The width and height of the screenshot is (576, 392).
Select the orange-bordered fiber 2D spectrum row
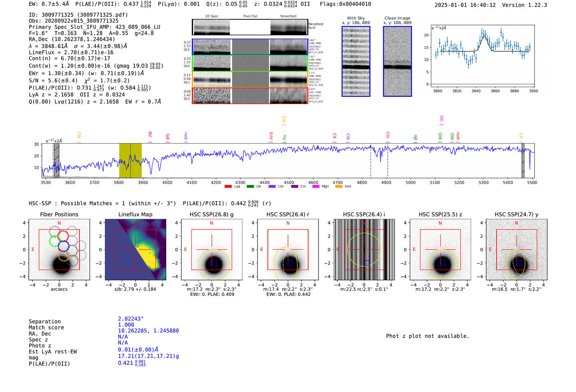point(250,79)
